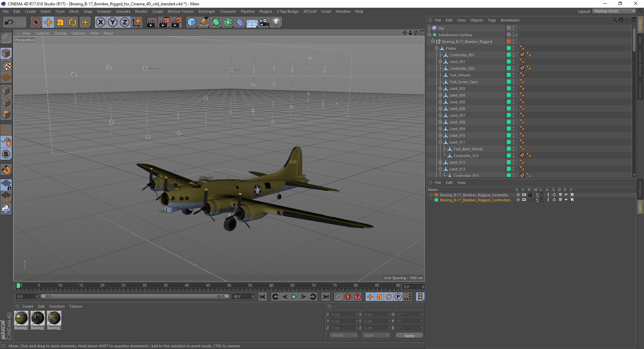Collapse Limit_011 in object tree
This screenshot has width=644, height=349.
pyautogui.click(x=440, y=142)
